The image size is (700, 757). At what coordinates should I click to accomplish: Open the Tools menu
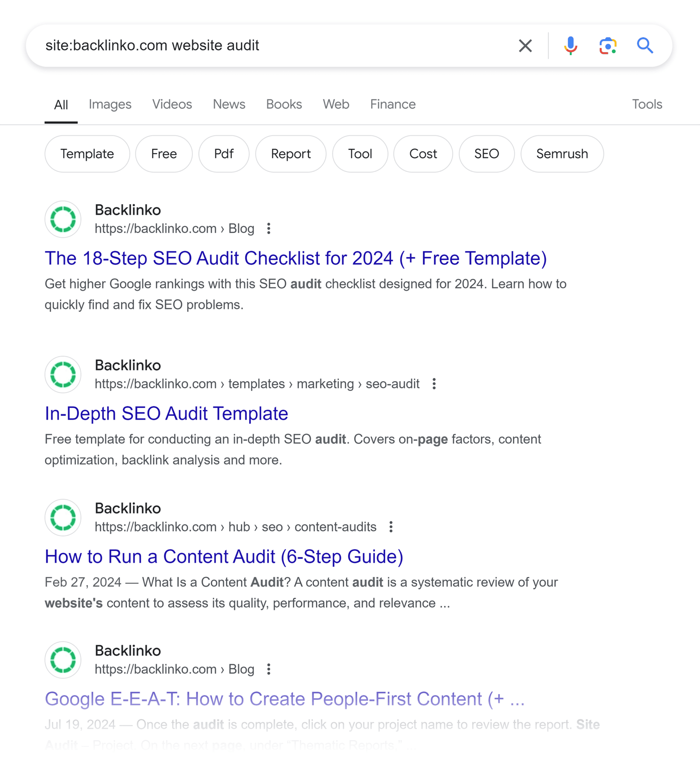click(x=647, y=104)
